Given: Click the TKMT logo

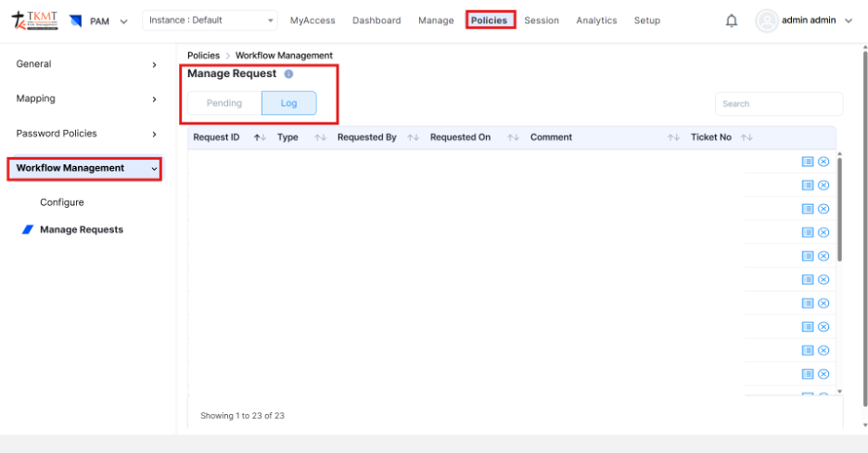Looking at the screenshot, I should pos(34,20).
